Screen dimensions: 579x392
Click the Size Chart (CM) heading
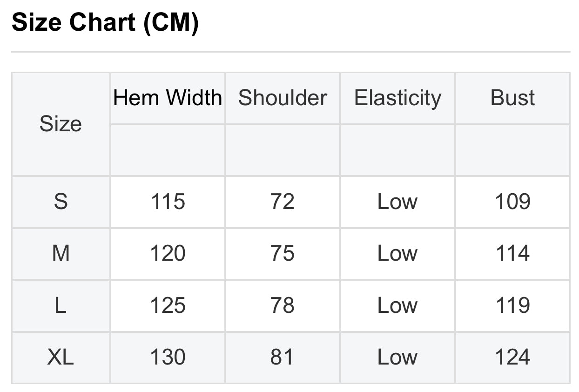pyautogui.click(x=105, y=23)
